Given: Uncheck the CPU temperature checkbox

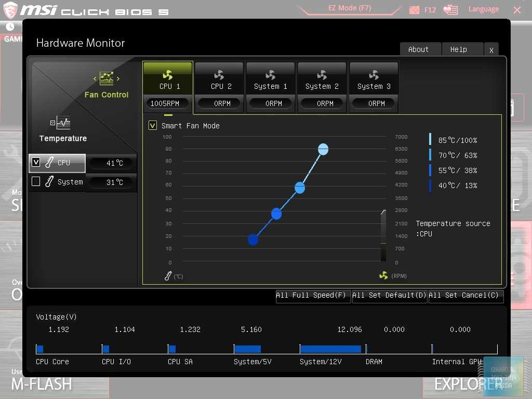Looking at the screenshot, I should coord(36,162).
